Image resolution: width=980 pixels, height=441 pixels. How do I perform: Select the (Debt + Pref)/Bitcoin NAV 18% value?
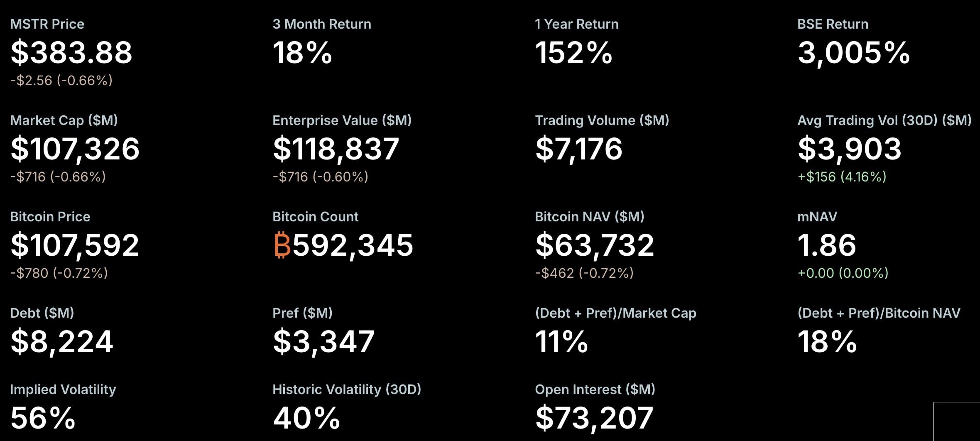827,341
